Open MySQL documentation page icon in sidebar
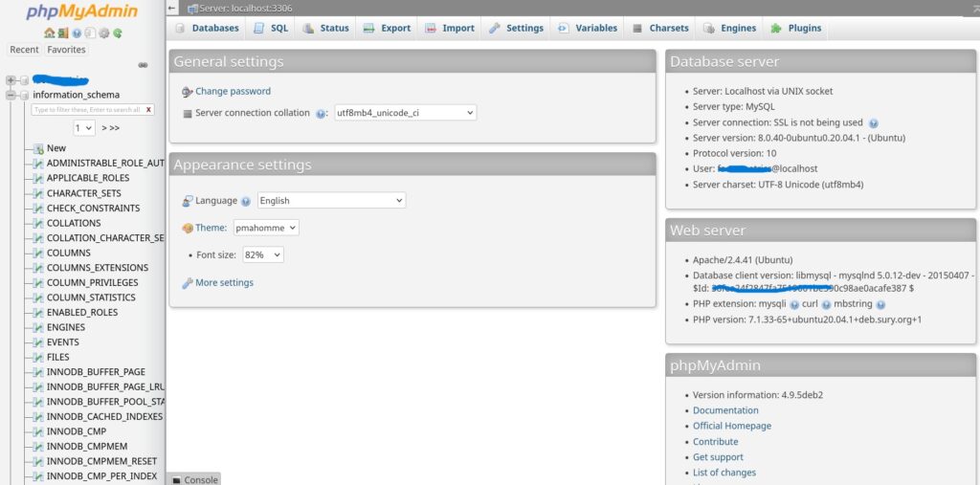This screenshot has width=980, height=485. [90, 33]
